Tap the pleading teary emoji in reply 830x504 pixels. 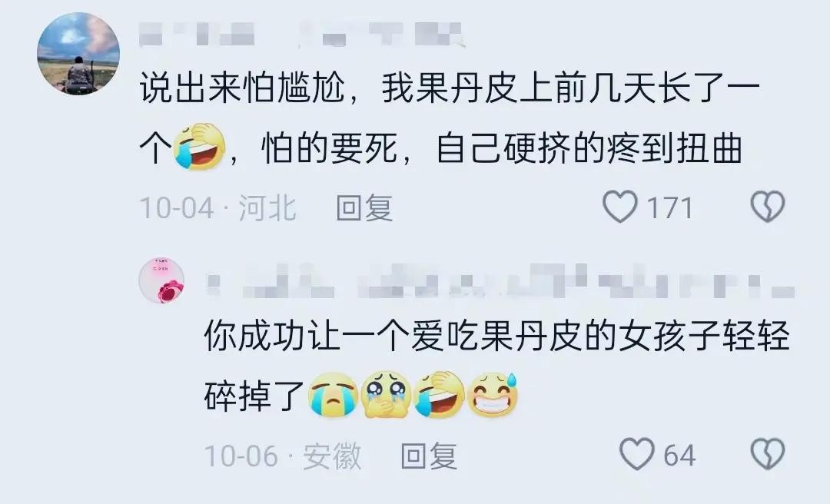click(387, 395)
